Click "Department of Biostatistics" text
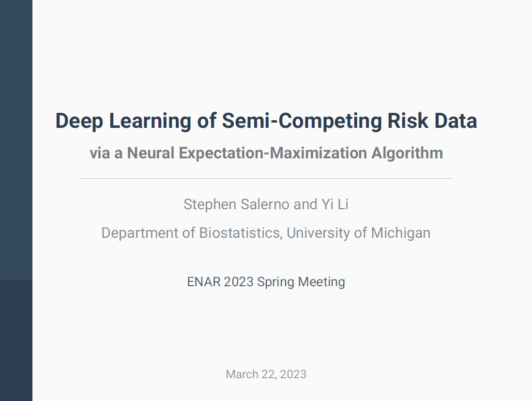 (191, 233)
